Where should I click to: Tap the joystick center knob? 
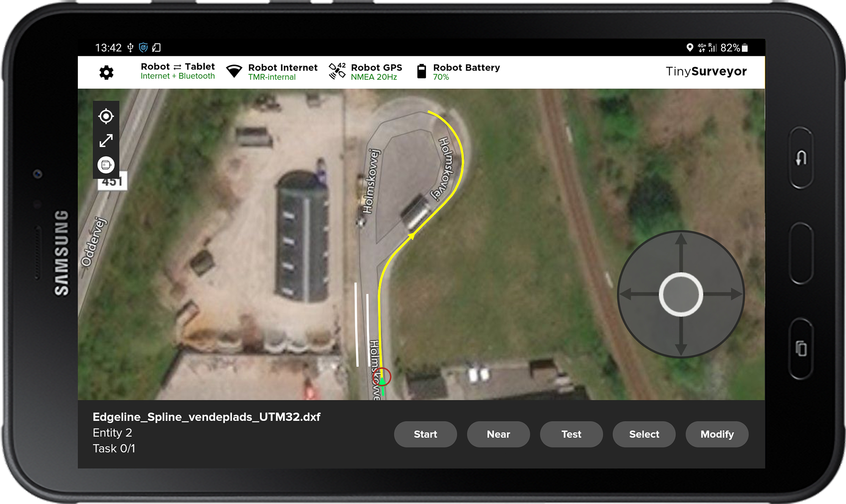pyautogui.click(x=681, y=294)
